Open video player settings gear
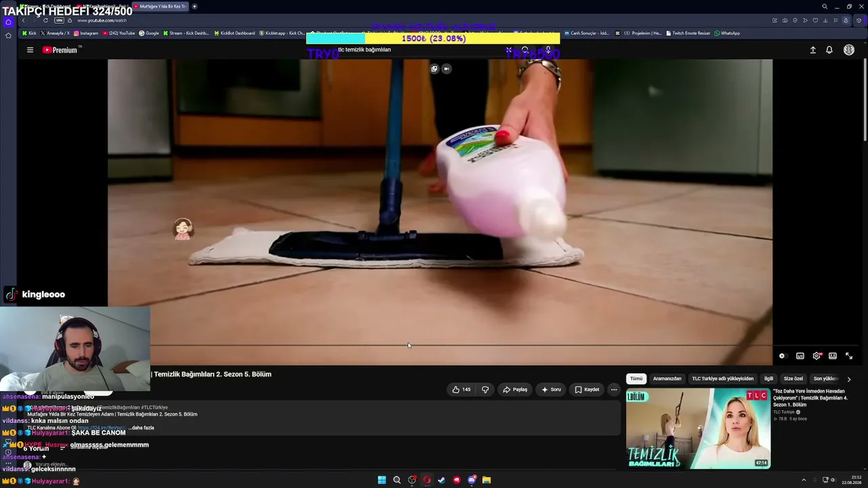 816,356
